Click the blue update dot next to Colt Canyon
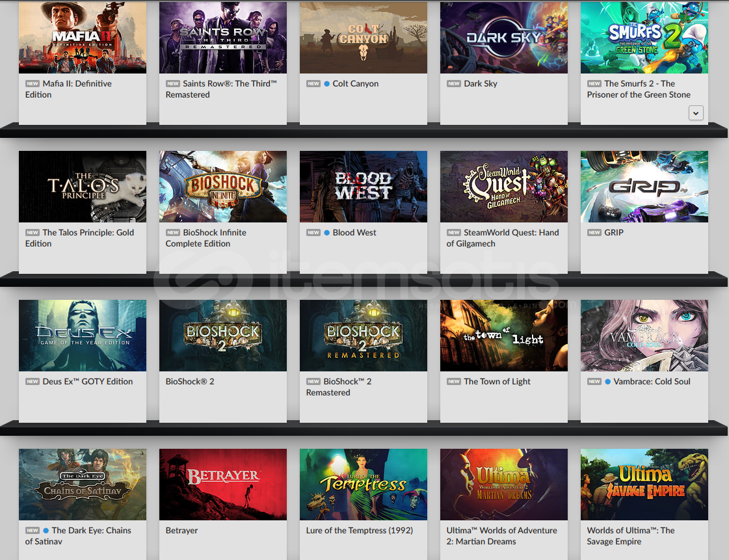This screenshot has height=560, width=729. tap(327, 84)
